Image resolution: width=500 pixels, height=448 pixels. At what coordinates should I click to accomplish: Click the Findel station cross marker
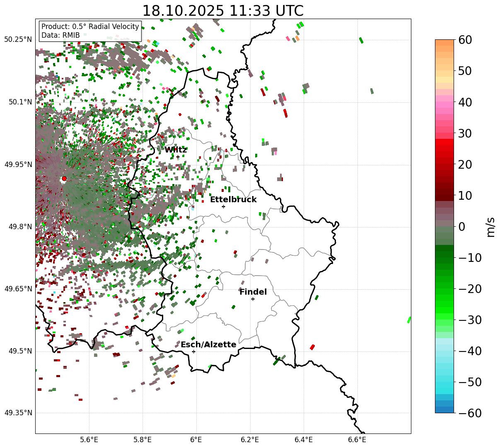coord(253,299)
